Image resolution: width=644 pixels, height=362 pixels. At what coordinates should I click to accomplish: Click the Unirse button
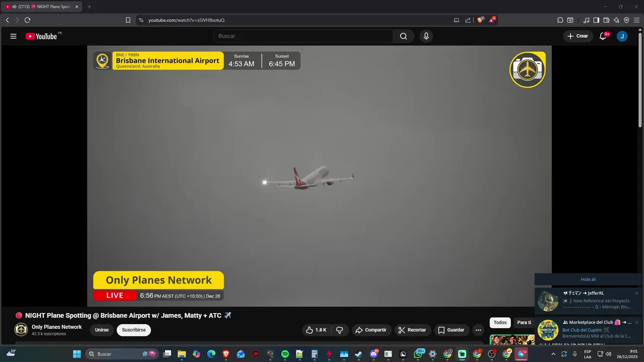pyautogui.click(x=102, y=330)
